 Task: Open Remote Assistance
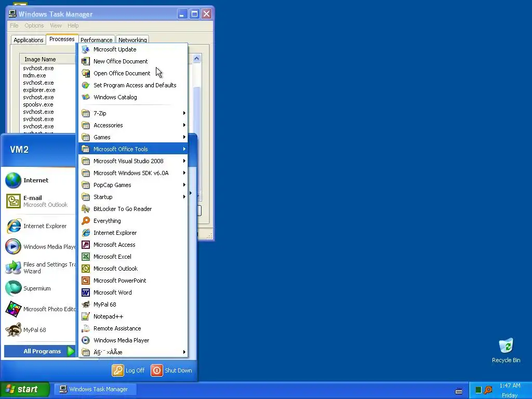pyautogui.click(x=132, y=328)
